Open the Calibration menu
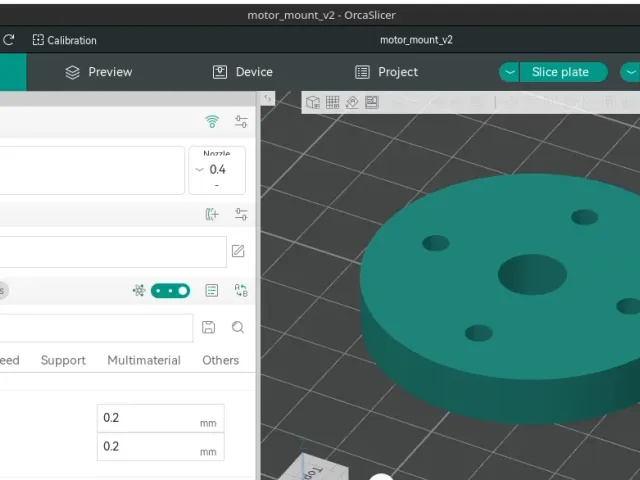Screen dimensions: 640x480 [x=64, y=40]
